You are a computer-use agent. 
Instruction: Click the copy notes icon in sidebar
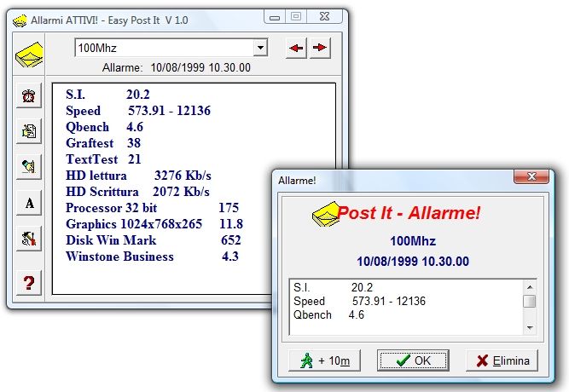point(29,131)
